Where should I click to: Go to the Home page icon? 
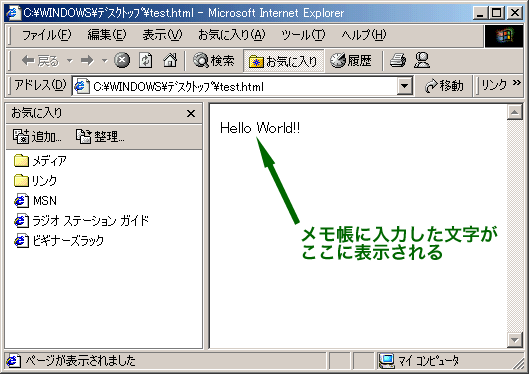(170, 61)
